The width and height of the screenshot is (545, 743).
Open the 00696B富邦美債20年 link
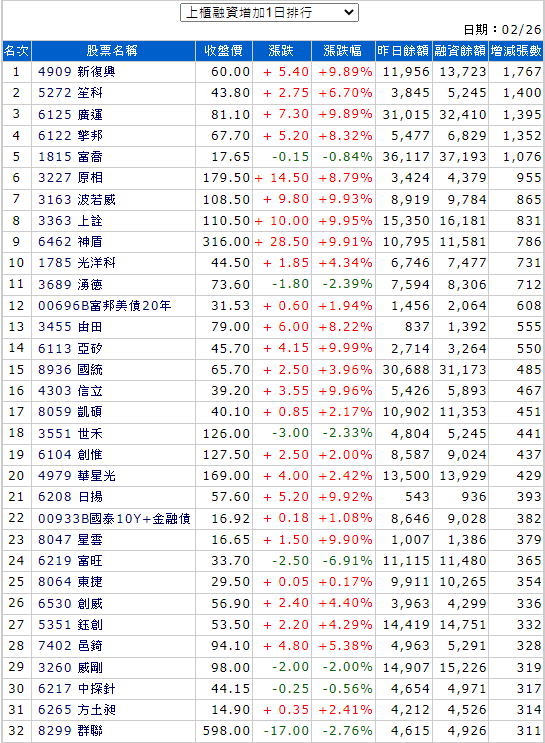click(104, 306)
